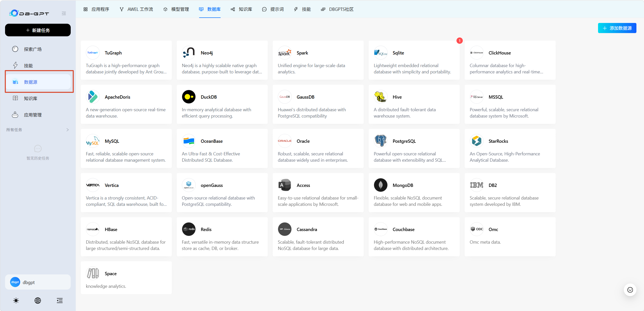Click the Hive logo icon
The width and height of the screenshot is (644, 311).
pos(381,97)
